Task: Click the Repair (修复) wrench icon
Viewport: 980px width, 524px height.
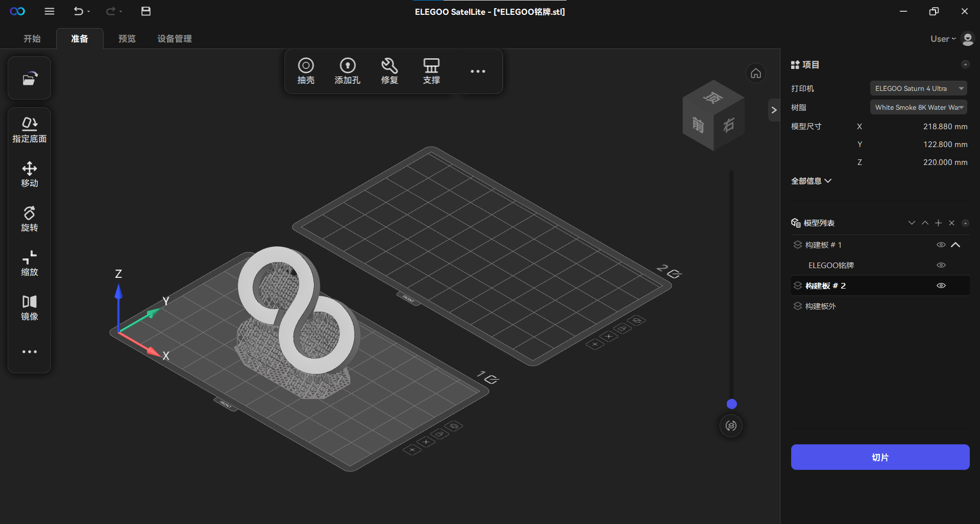Action: point(389,71)
